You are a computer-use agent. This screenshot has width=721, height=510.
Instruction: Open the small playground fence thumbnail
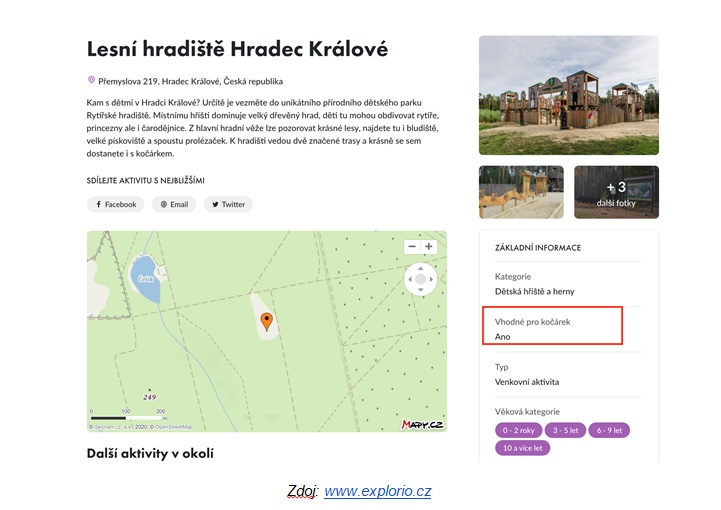point(522,191)
